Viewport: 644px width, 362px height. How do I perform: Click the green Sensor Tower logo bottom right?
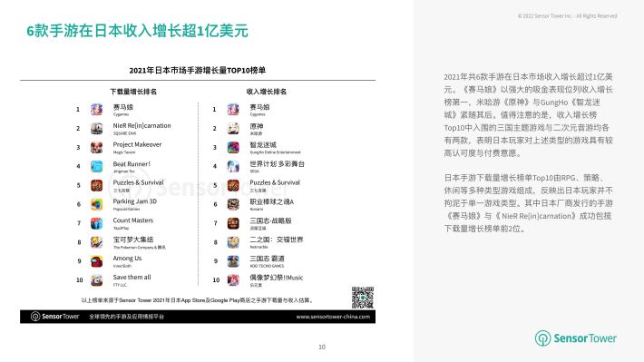[x=575, y=338]
